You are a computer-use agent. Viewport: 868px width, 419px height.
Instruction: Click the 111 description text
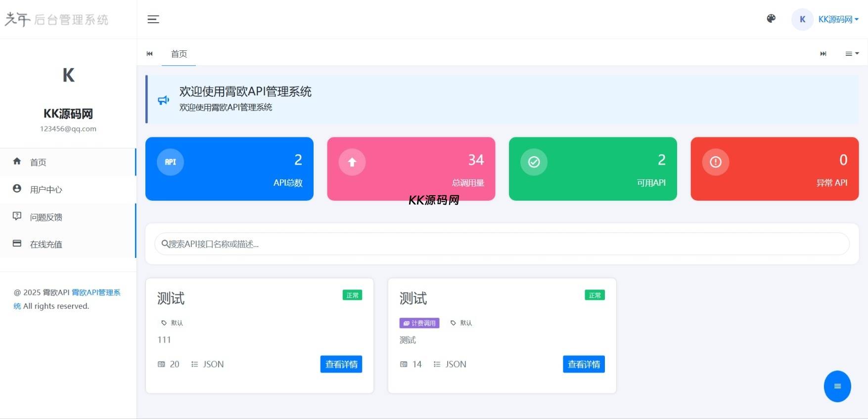(x=164, y=340)
